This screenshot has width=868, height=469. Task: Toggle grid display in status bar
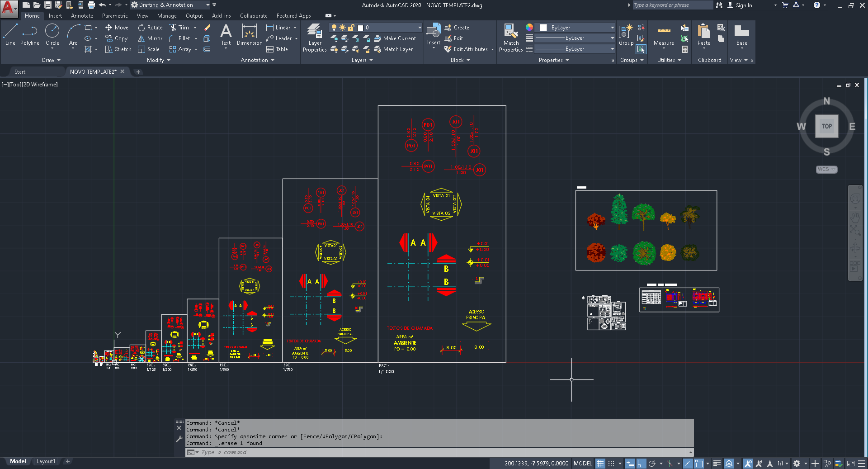click(600, 463)
